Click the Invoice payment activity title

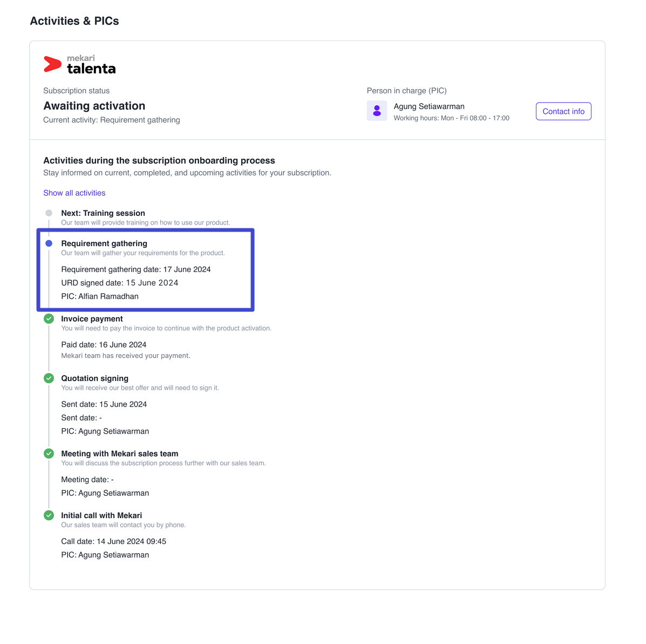click(x=92, y=319)
